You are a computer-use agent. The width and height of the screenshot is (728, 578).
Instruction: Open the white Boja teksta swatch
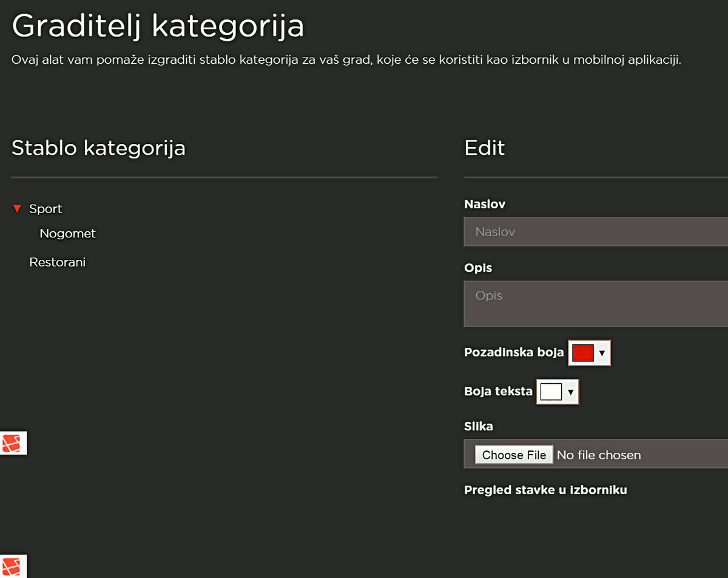pyautogui.click(x=551, y=392)
